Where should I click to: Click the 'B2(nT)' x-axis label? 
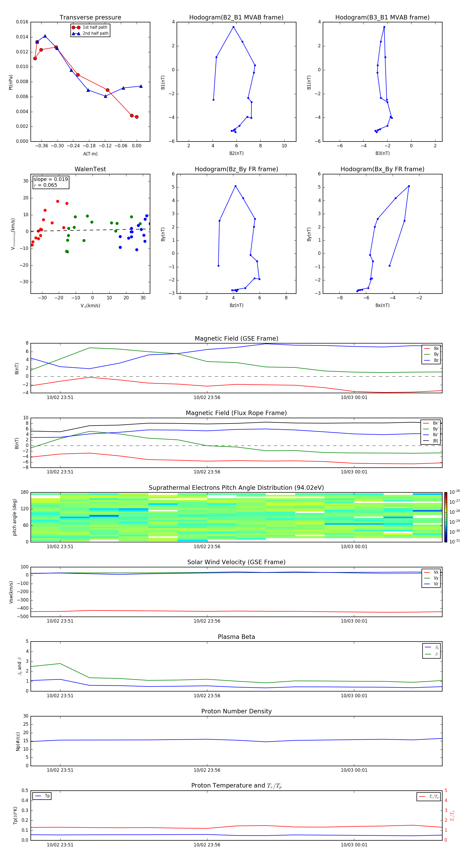point(236,153)
